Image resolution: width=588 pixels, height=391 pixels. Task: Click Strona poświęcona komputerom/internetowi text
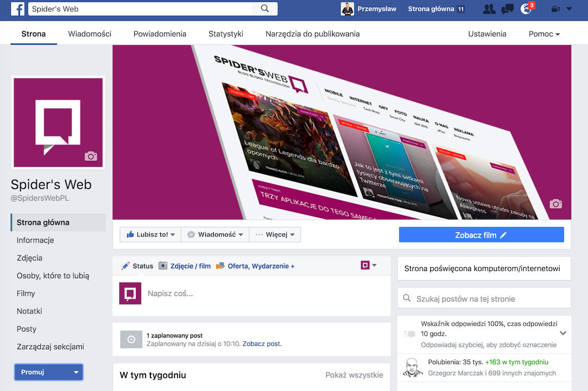pos(482,268)
